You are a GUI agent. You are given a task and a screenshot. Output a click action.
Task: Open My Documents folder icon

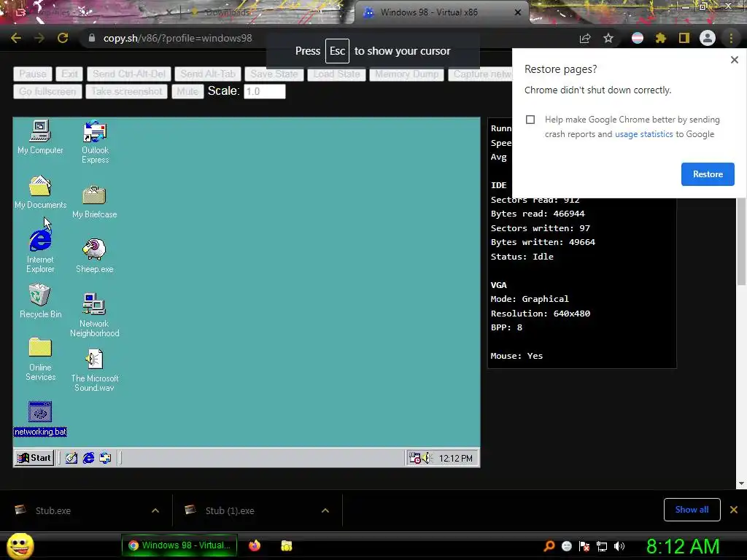[x=40, y=192]
